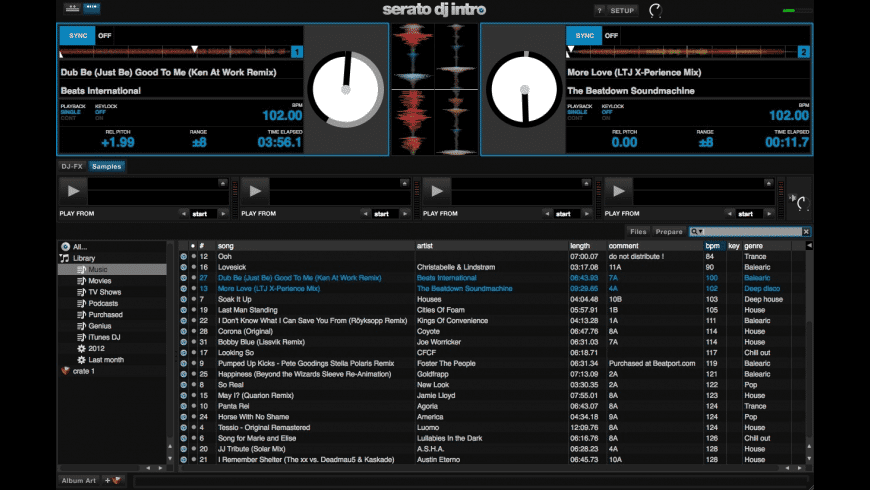
Task: Sort library by bpm column
Action: pos(713,246)
